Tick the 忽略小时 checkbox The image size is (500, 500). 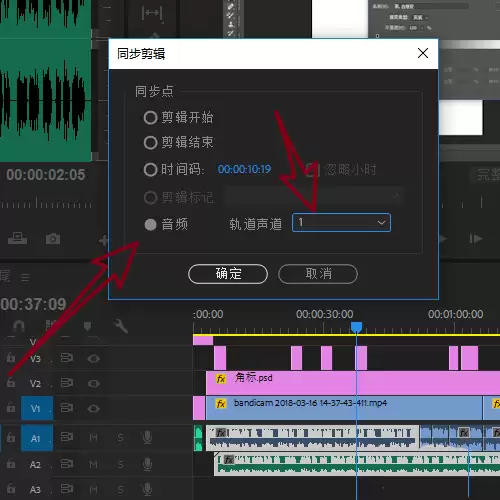pyautogui.click(x=313, y=170)
